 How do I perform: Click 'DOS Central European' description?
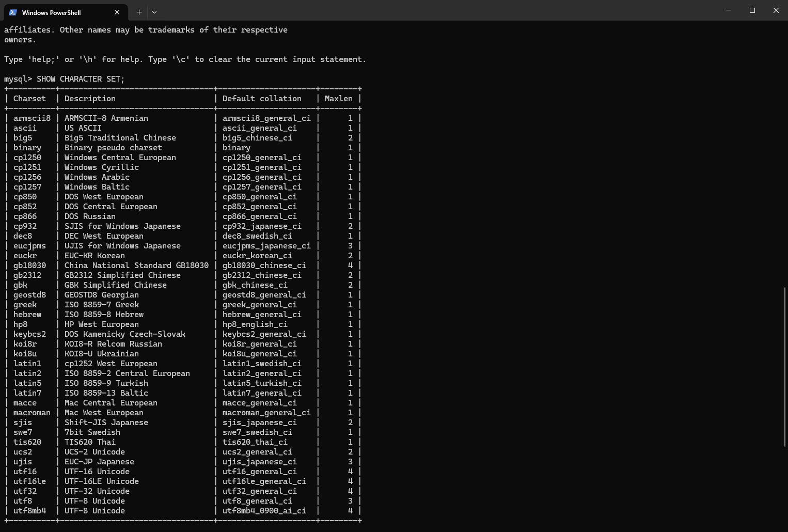[x=111, y=207]
